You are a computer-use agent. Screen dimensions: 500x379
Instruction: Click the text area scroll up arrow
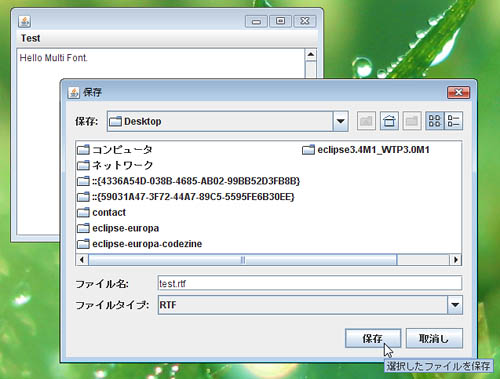tap(311, 54)
